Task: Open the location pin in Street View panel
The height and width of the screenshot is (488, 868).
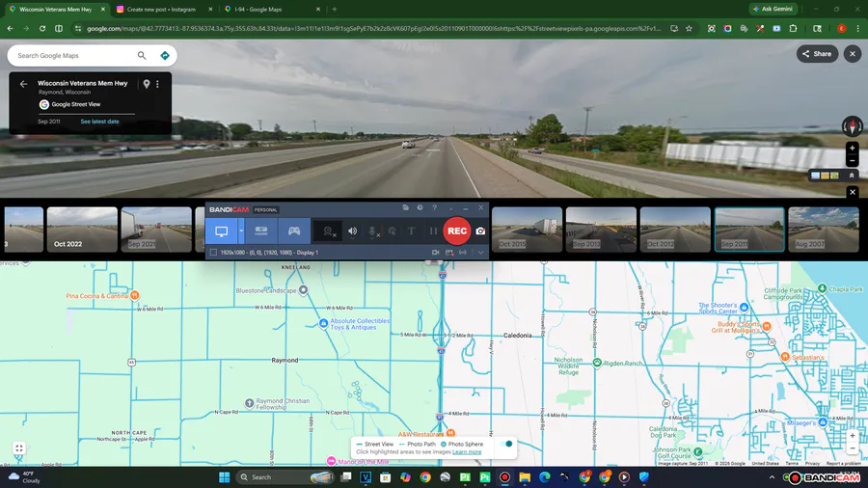Action: 147,84
